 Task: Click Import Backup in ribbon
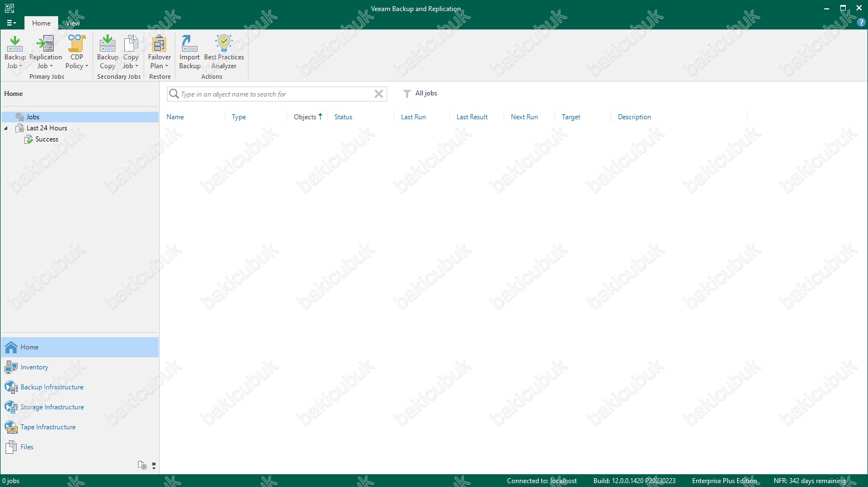pos(190,52)
